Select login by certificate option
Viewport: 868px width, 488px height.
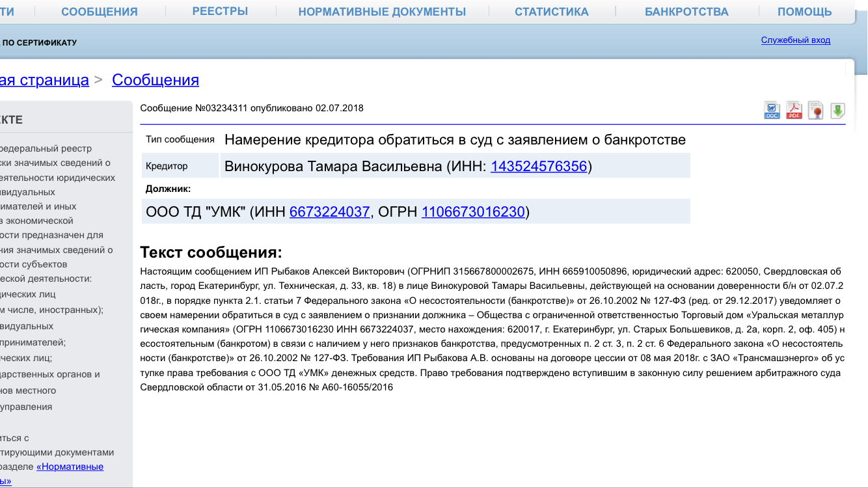tap(40, 42)
